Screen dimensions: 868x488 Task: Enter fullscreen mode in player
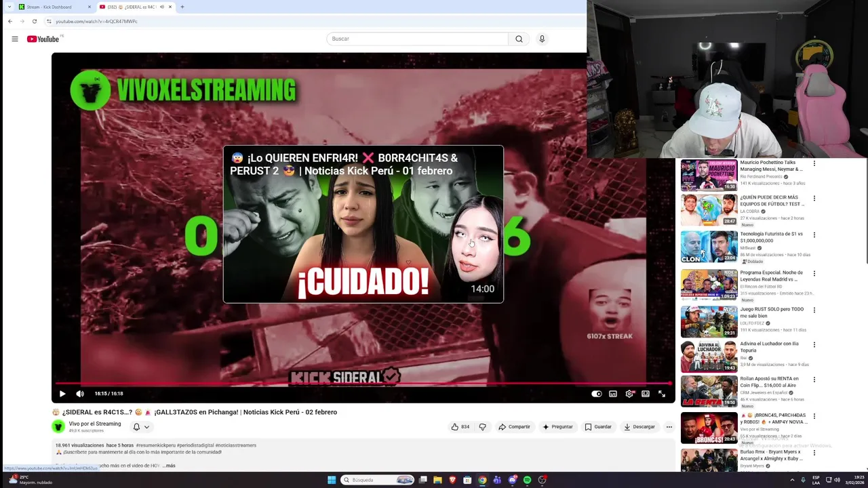point(662,394)
